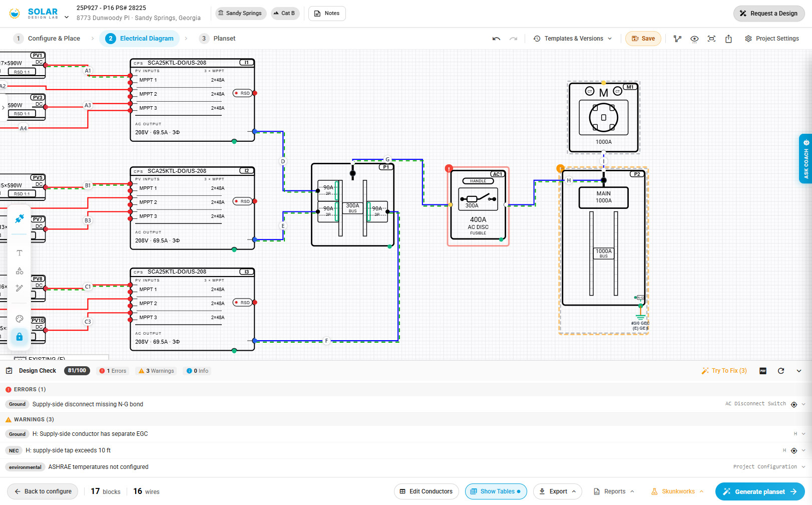The image size is (812, 505).
Task: Click the red error badge on AC1
Action: click(449, 168)
